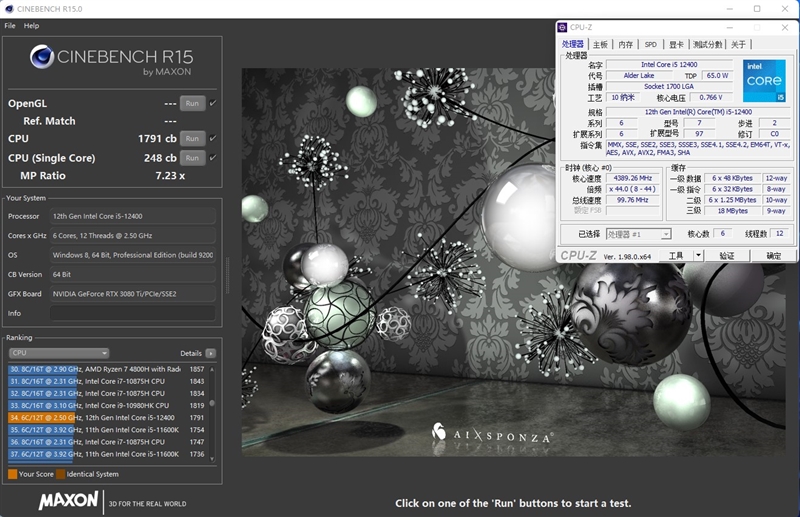The width and height of the screenshot is (800, 517).
Task: Run the OpenGL benchmark
Action: coord(192,103)
